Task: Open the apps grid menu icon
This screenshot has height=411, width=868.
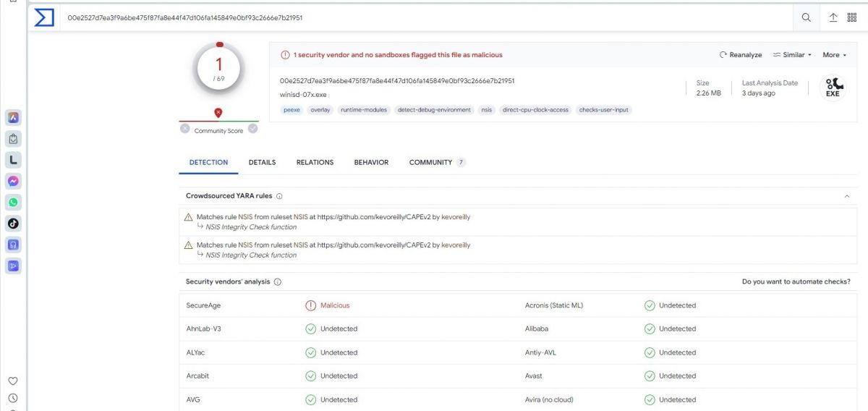Action: [x=852, y=18]
